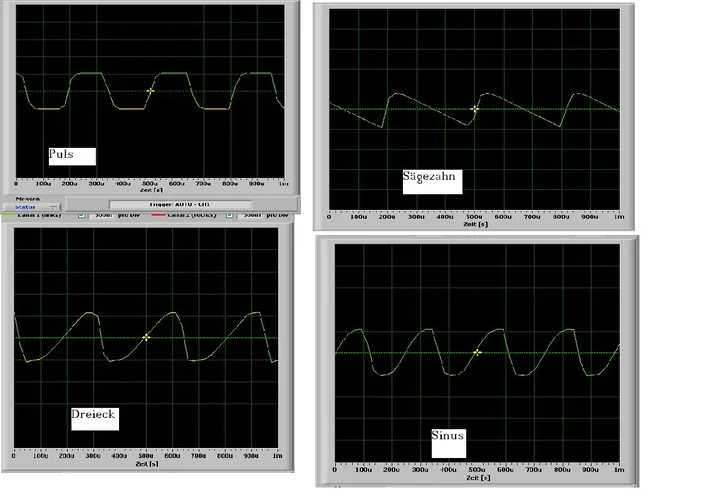Viewport: 715px width, 500px height.
Task: Click the 100u tick in Puls plot
Action: 43,184
